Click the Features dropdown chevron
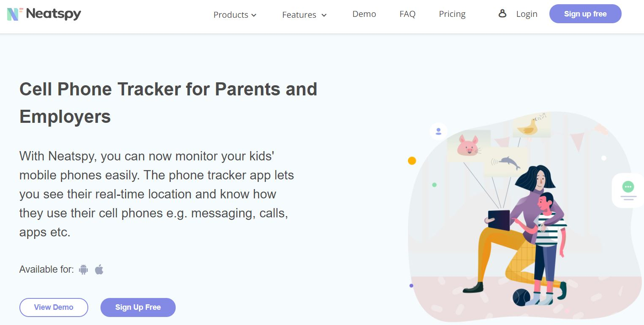The width and height of the screenshot is (644, 325). [x=323, y=15]
